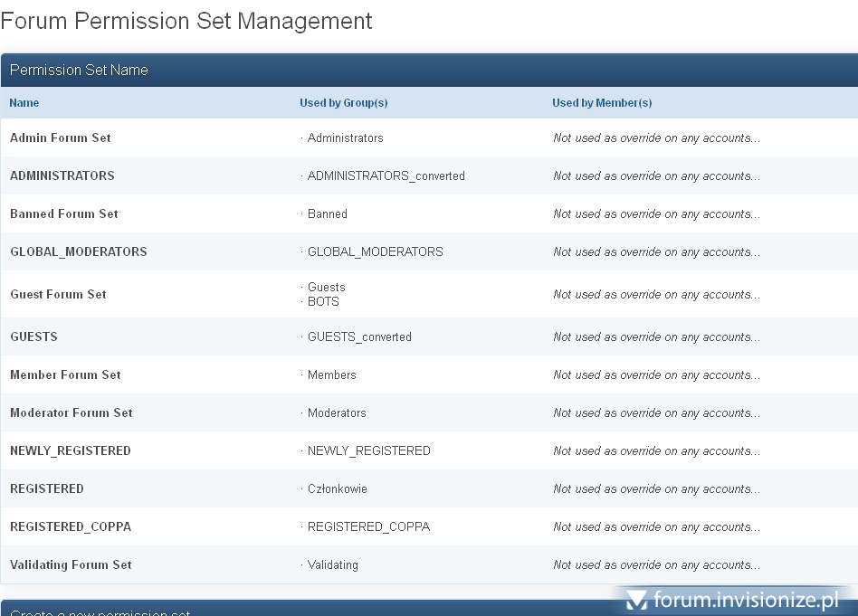858x616 pixels.
Task: Open the Guest Forum Set row
Action: click(x=59, y=295)
